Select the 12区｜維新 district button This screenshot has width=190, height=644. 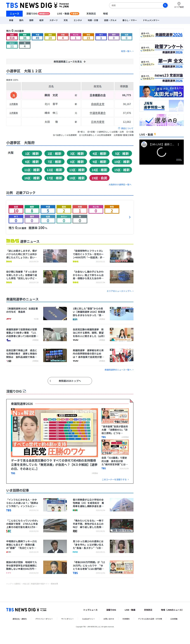[54, 170]
